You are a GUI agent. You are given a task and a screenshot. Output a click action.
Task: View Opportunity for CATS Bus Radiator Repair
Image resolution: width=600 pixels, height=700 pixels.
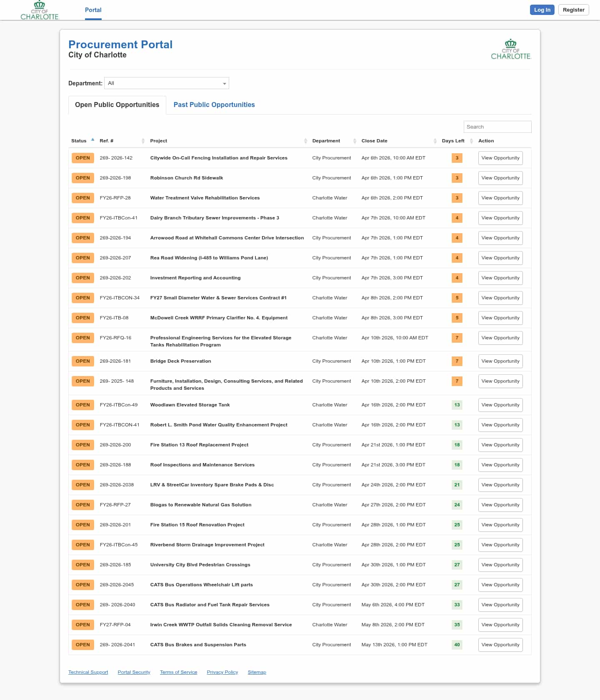point(500,605)
